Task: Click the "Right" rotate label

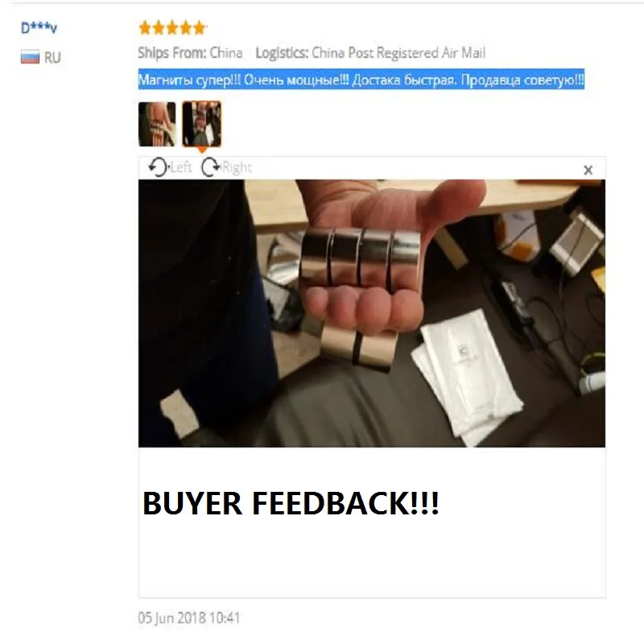Action: (x=237, y=167)
